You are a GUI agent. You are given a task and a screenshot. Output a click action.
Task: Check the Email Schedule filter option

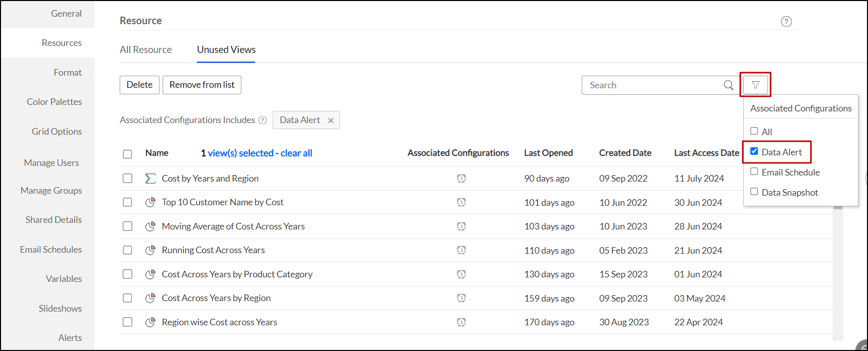(754, 171)
